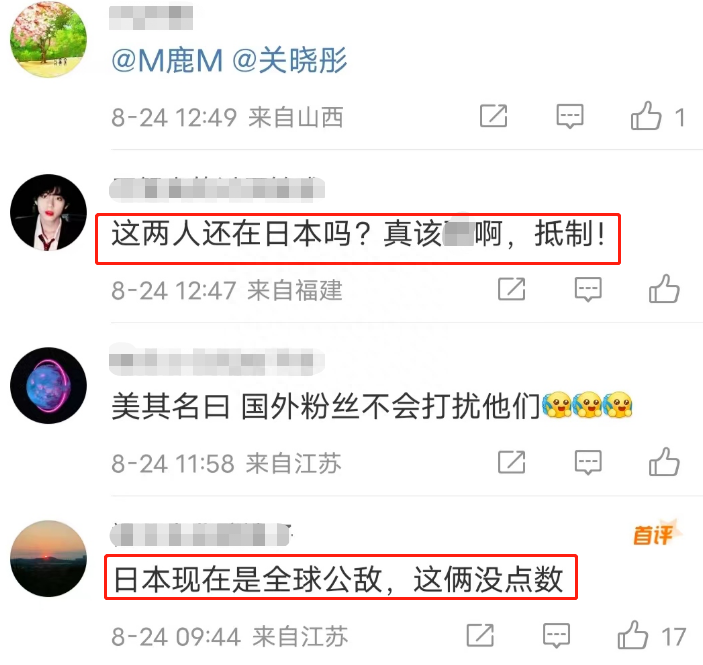Open the portrait avatar with red tie
Image resolution: width=703 pixels, height=665 pixels.
pyautogui.click(x=48, y=212)
